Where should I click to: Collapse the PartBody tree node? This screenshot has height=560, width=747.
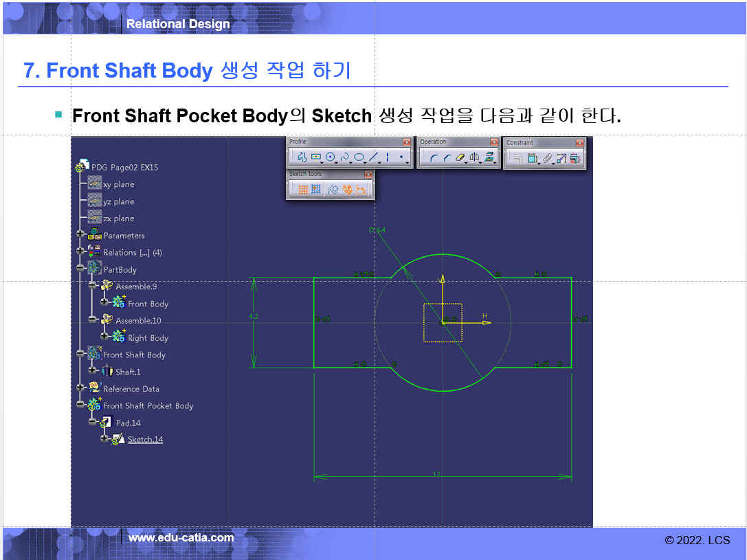click(81, 269)
